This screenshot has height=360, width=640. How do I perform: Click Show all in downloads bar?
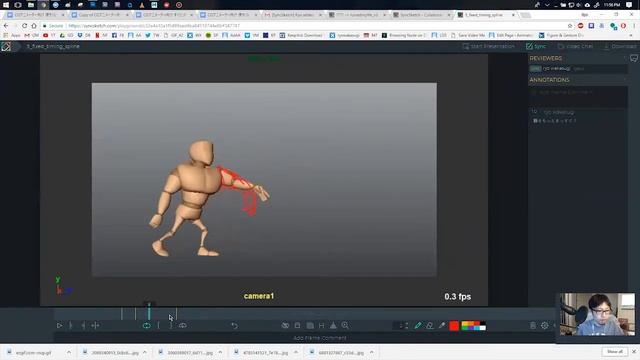pyautogui.click(x=614, y=351)
